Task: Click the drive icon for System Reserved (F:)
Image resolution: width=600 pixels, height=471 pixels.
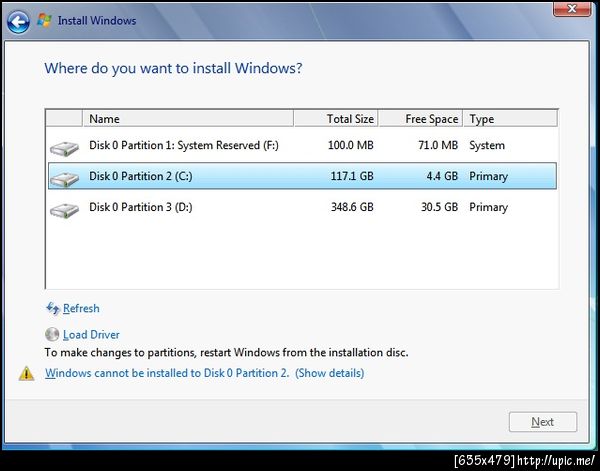Action: (x=64, y=148)
